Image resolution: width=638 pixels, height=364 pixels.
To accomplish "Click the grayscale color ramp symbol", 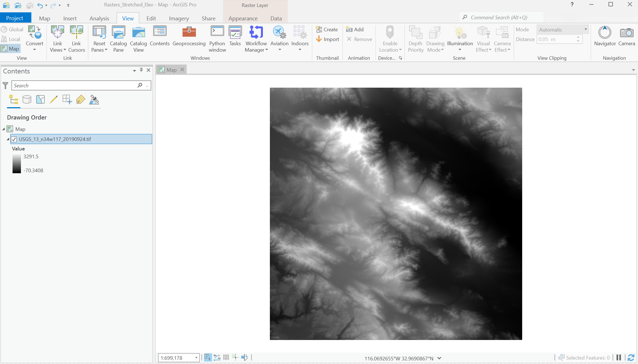I will point(16,164).
